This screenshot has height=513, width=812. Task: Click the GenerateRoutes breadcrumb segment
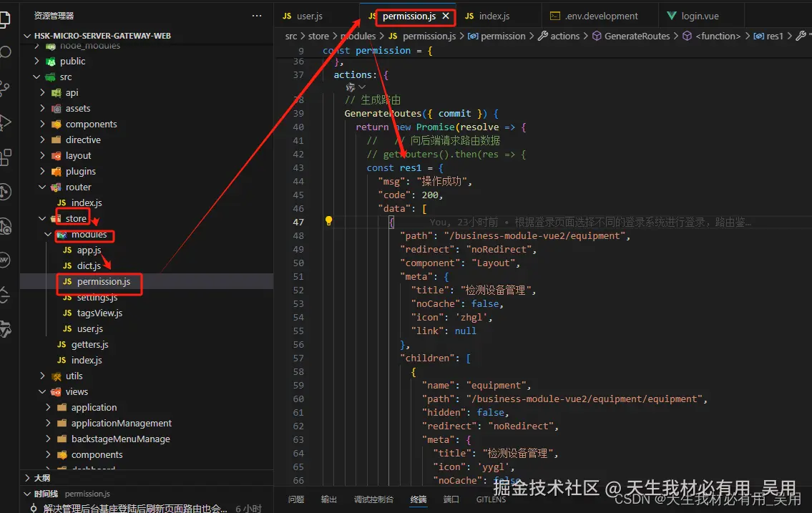coord(637,36)
